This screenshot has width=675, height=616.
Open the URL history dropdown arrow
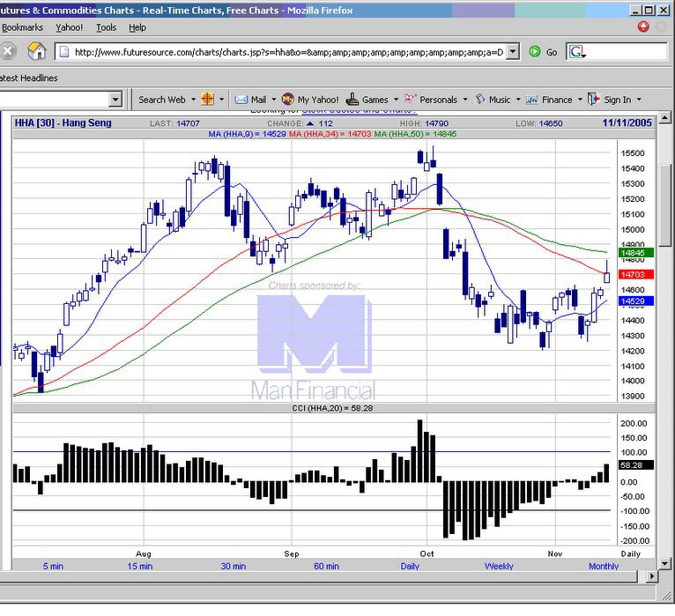(x=512, y=52)
